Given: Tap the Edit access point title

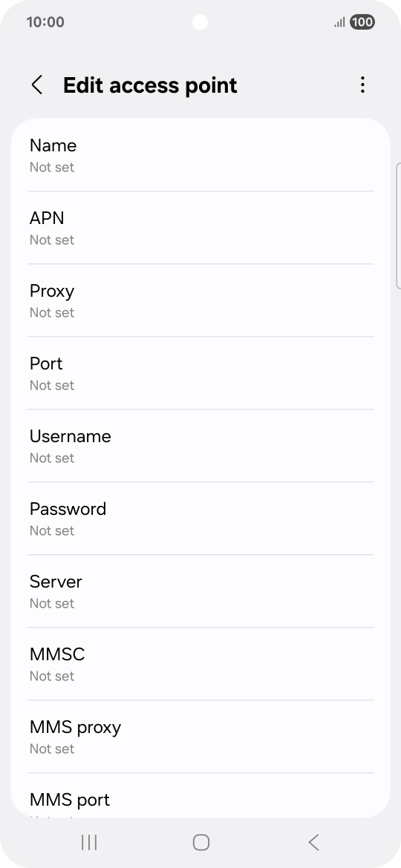Looking at the screenshot, I should (150, 85).
